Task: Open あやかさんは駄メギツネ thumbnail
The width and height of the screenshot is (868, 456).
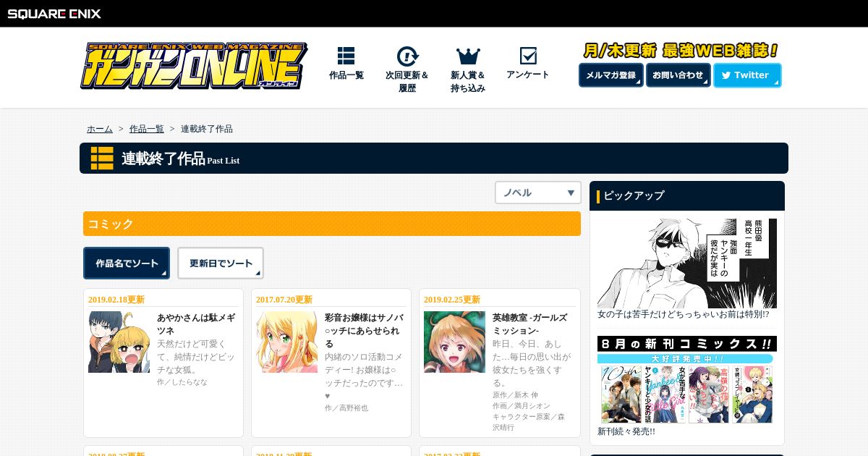Action: coord(119,342)
